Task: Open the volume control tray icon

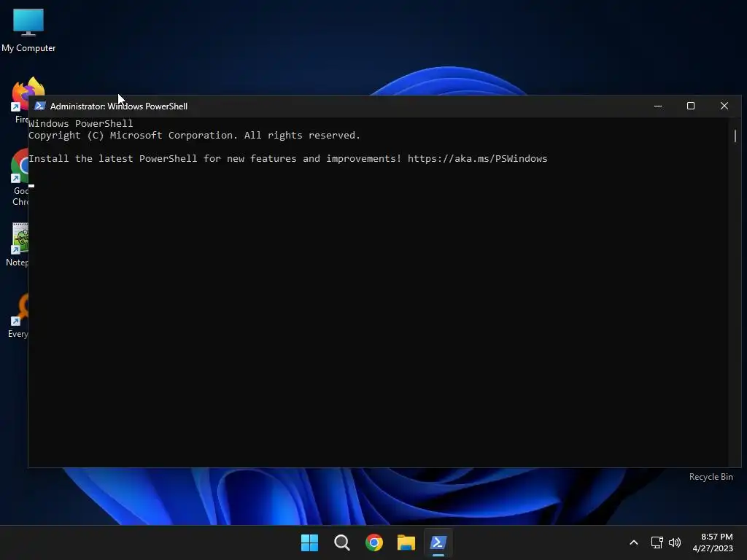Action: tap(675, 542)
